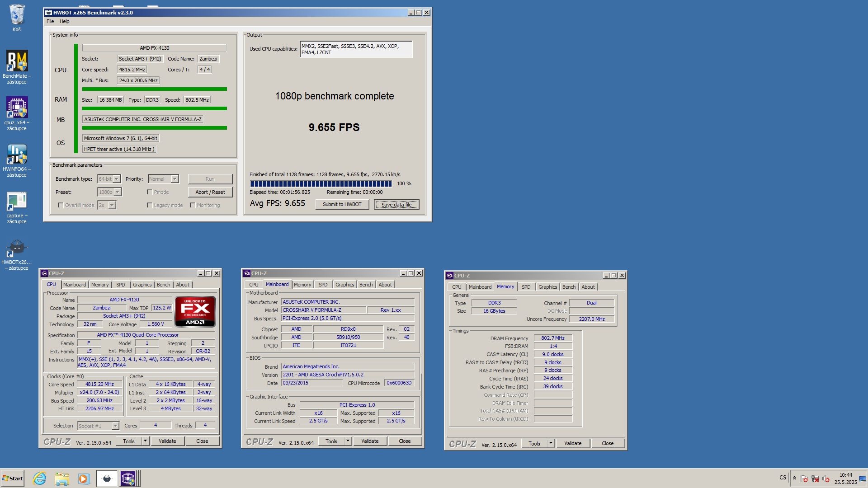868x488 pixels.
Task: Open Windows Explorer folder taskbar icon
Action: [62, 479]
